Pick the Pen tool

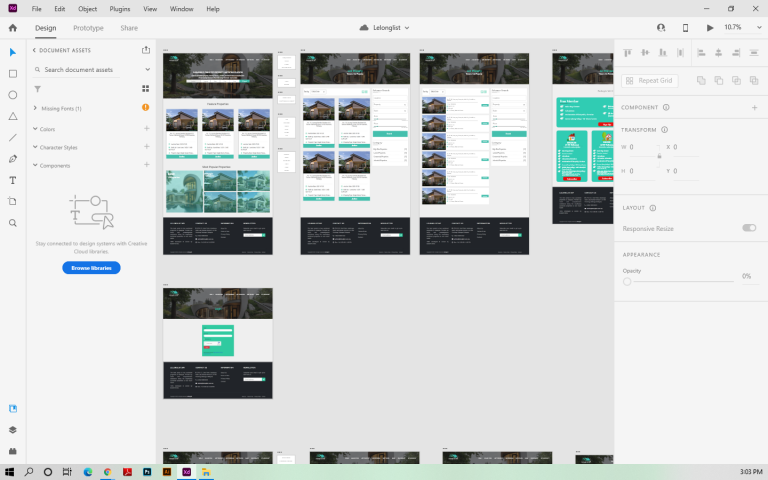[x=13, y=159]
